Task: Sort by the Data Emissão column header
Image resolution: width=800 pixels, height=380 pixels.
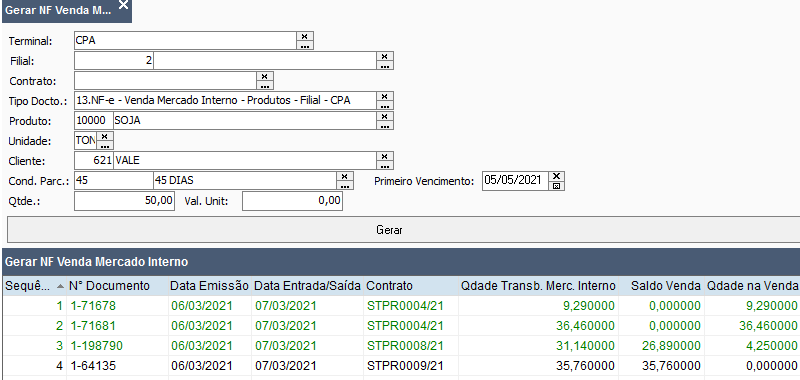Action: [x=210, y=286]
